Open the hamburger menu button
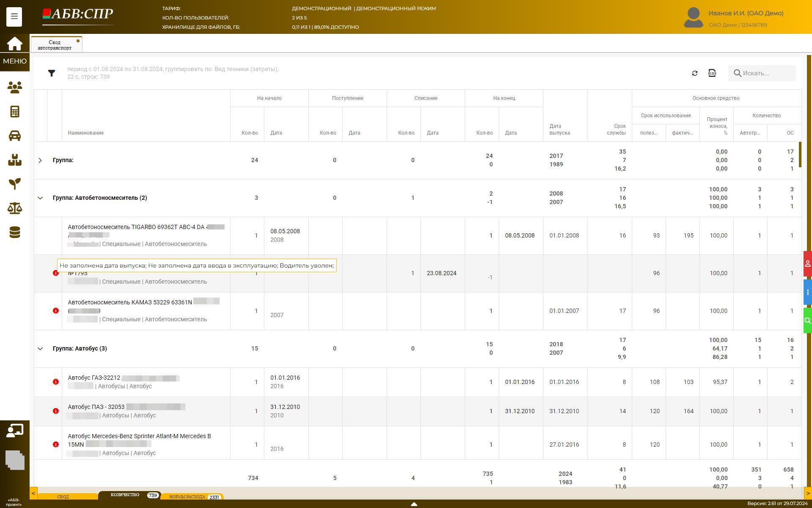The height and width of the screenshot is (508, 812). (14, 17)
